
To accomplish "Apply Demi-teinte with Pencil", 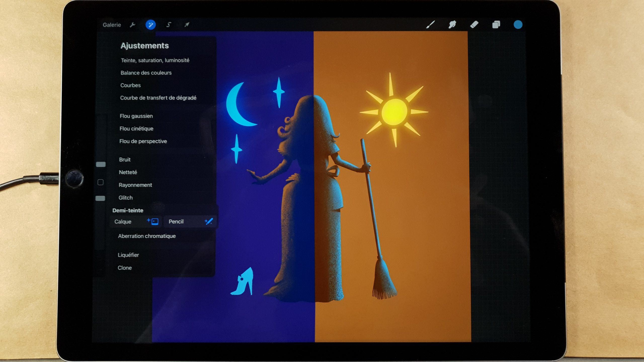I will tap(190, 221).
